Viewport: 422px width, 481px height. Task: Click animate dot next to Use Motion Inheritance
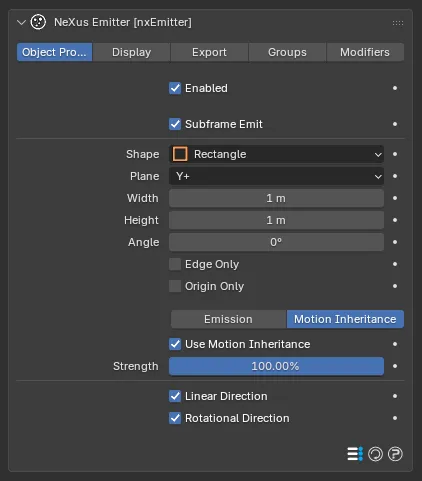[x=395, y=344]
